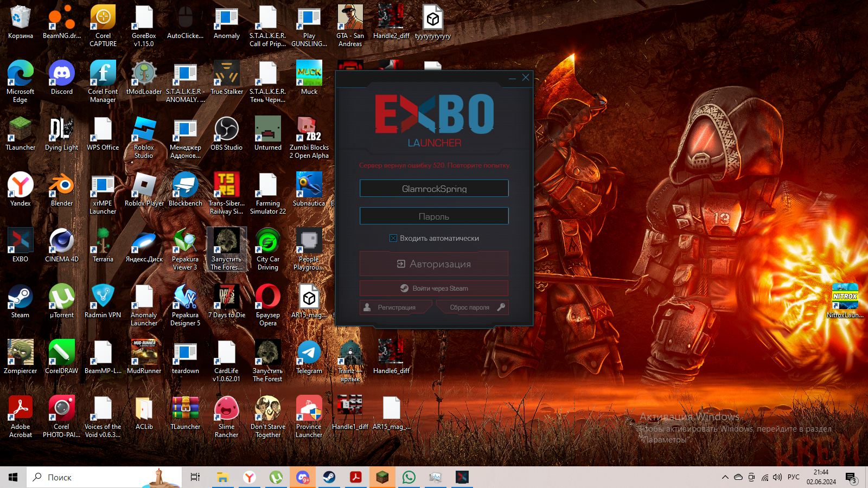Select the Discord desktop shortcut

(62, 79)
